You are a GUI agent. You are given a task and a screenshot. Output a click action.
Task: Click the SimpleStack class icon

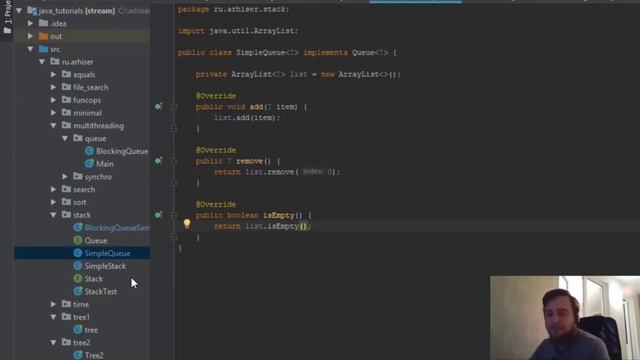pos(78,266)
